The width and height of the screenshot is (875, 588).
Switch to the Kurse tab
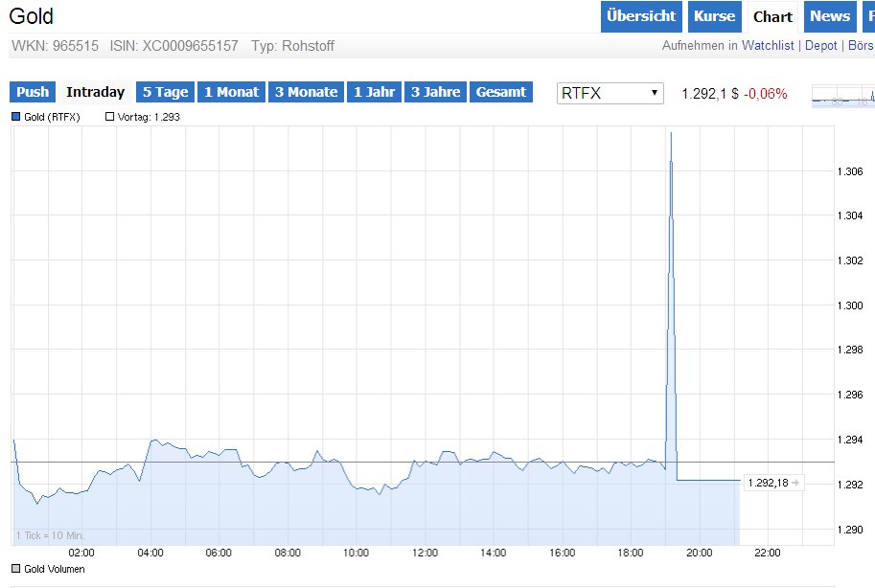pos(714,16)
